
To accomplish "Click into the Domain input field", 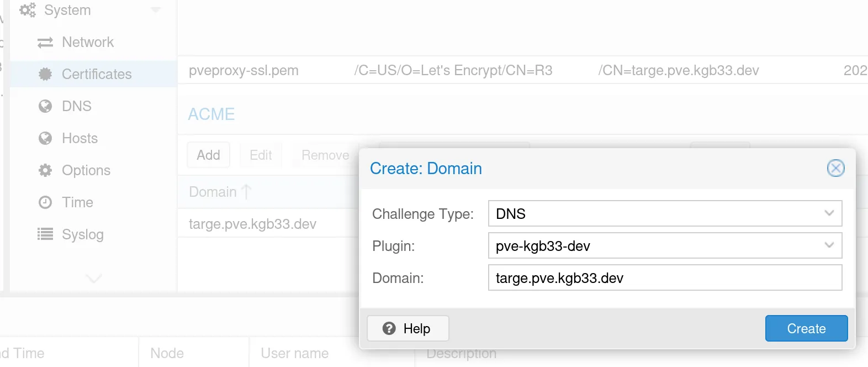I will tap(665, 277).
